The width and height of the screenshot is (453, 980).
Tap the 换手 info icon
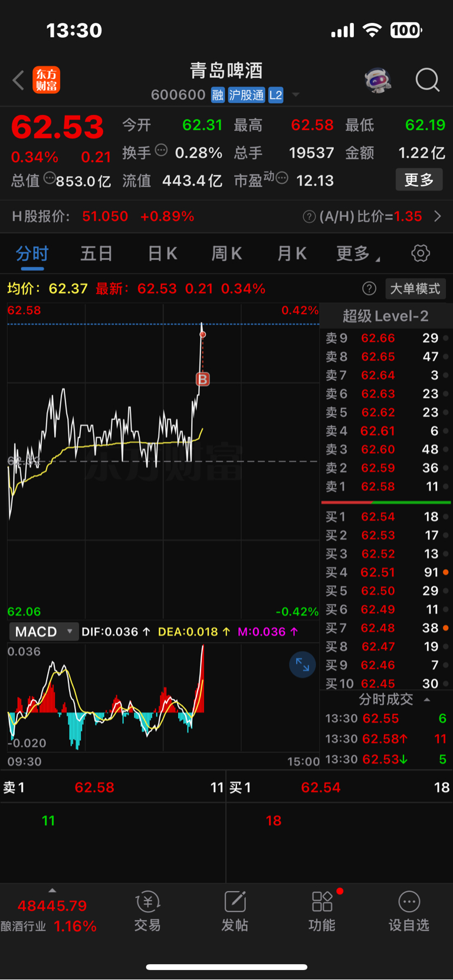[161, 150]
